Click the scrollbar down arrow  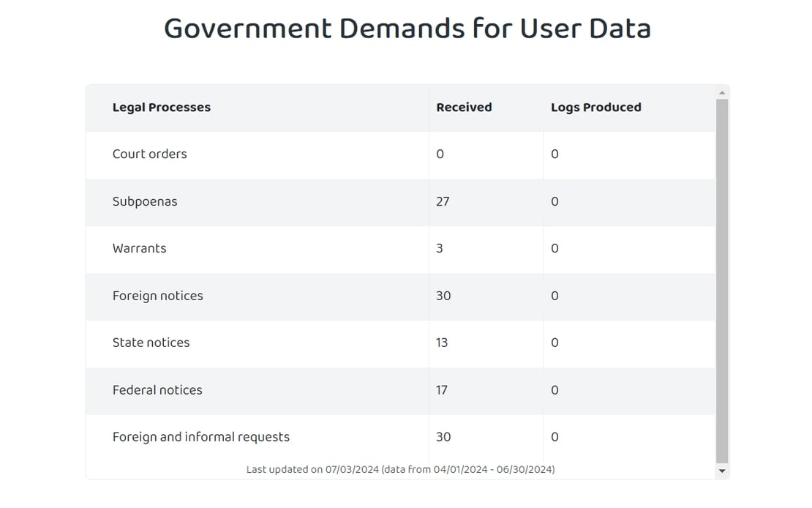click(x=722, y=471)
